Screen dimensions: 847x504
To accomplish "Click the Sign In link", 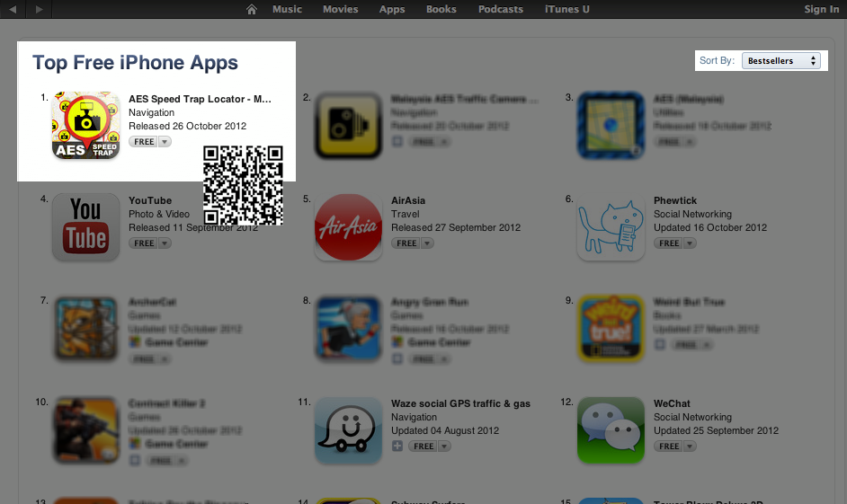I will pyautogui.click(x=821, y=9).
